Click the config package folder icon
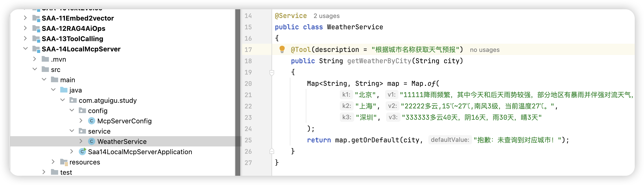 click(82, 110)
